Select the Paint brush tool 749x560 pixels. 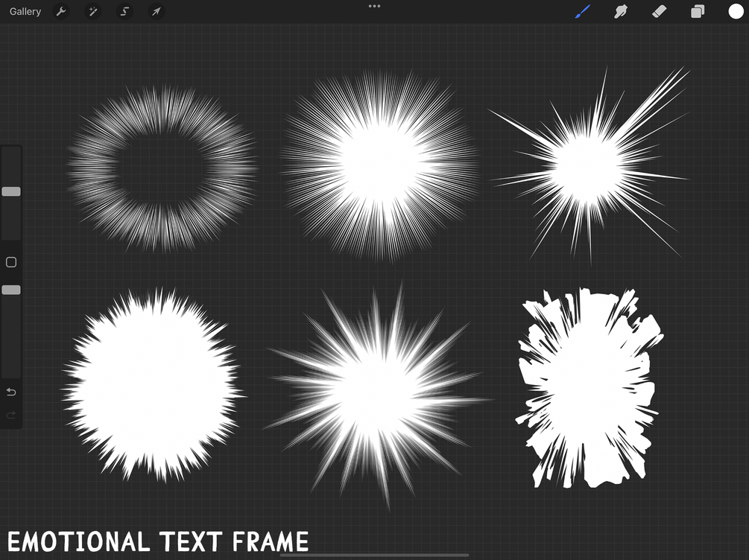(583, 11)
